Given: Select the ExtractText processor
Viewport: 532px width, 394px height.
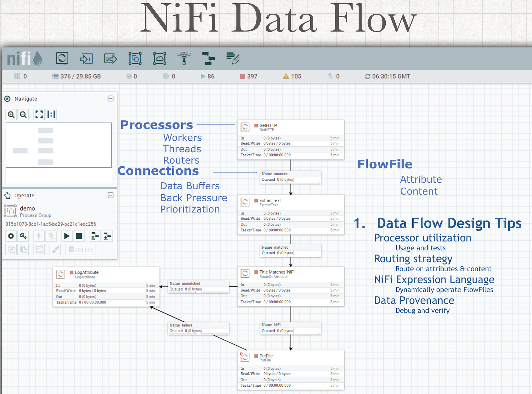Looking at the screenshot, I should click(x=291, y=215).
